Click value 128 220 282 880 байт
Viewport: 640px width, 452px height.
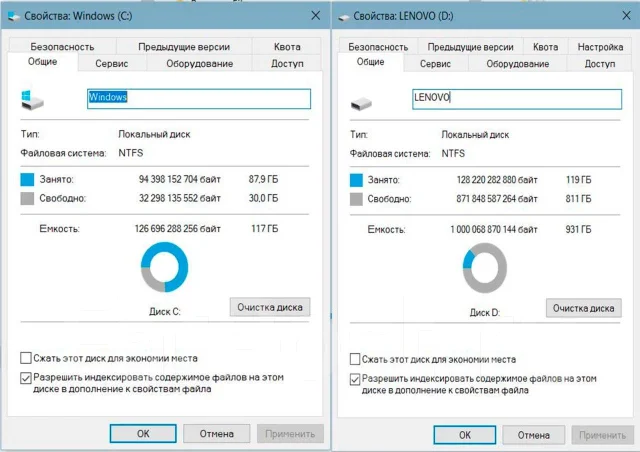[x=497, y=180]
